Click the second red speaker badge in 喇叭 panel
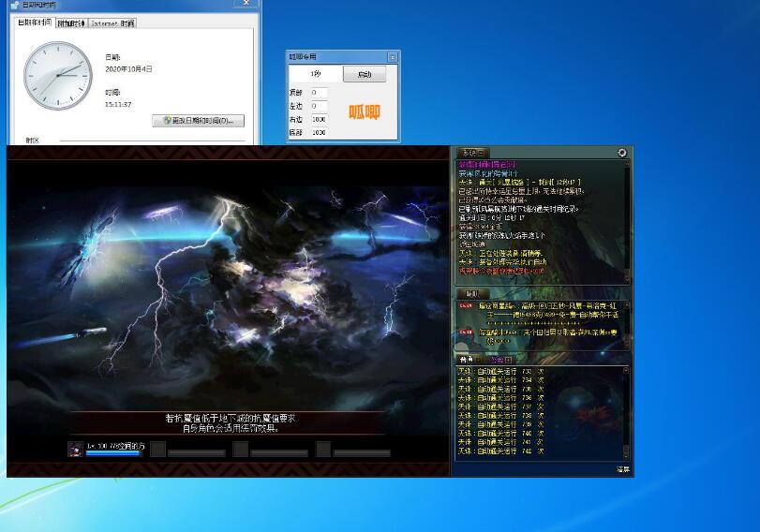 click(466, 332)
